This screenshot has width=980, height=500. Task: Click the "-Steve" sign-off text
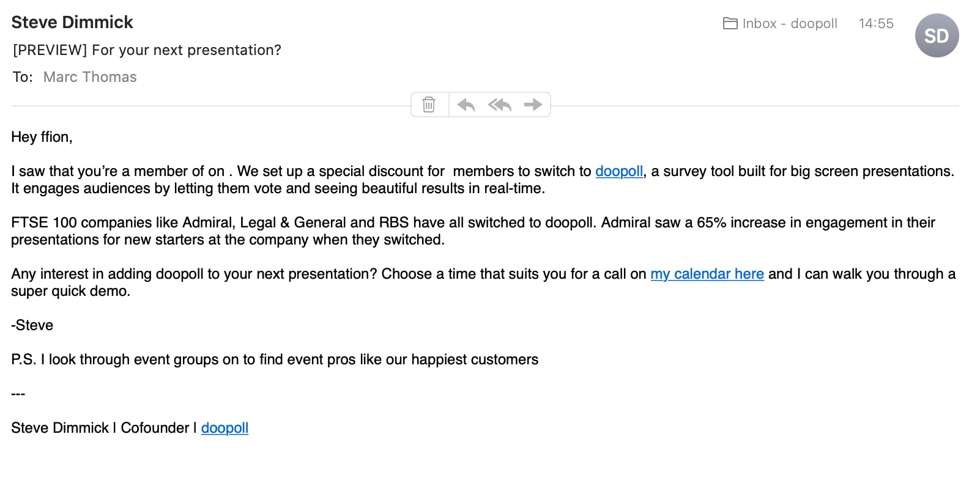32,325
